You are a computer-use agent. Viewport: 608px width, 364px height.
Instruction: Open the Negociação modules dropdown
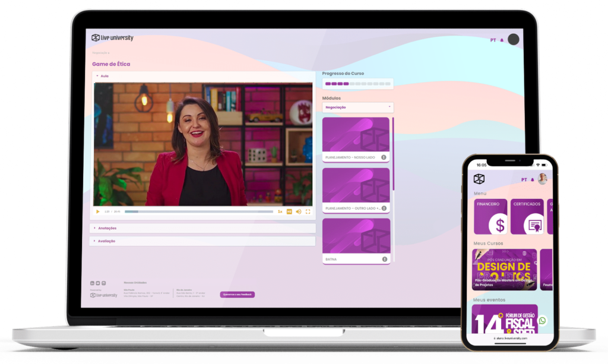357,107
